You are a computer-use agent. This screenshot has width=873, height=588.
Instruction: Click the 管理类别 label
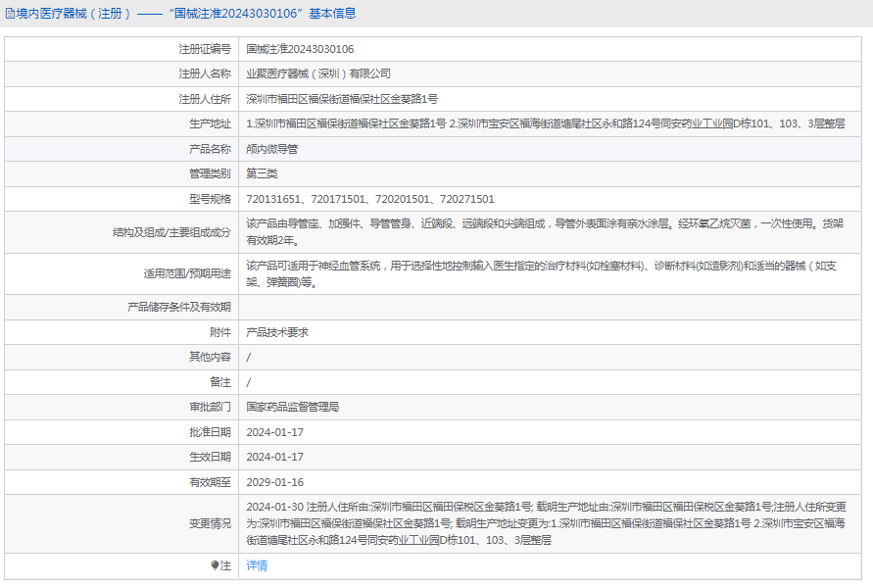click(210, 173)
